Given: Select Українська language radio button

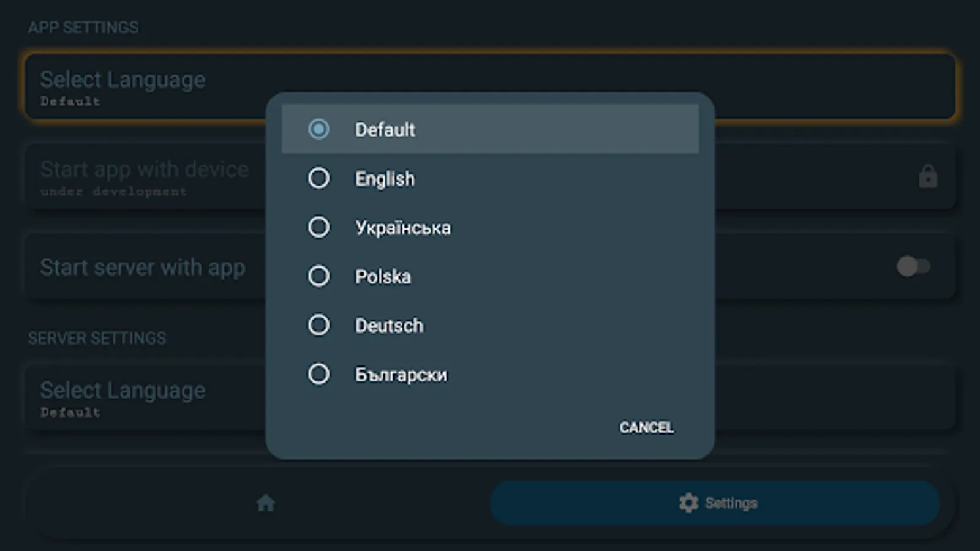Looking at the screenshot, I should click(318, 227).
